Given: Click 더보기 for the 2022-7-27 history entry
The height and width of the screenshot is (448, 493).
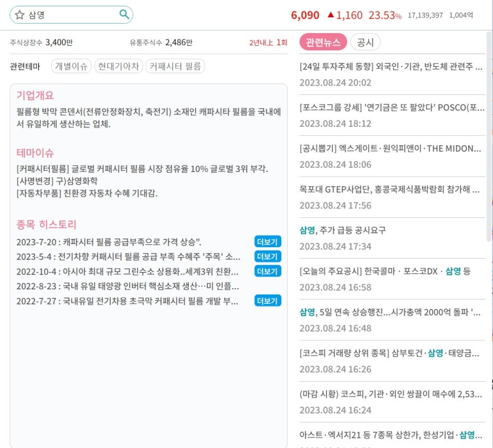Looking at the screenshot, I should (268, 301).
